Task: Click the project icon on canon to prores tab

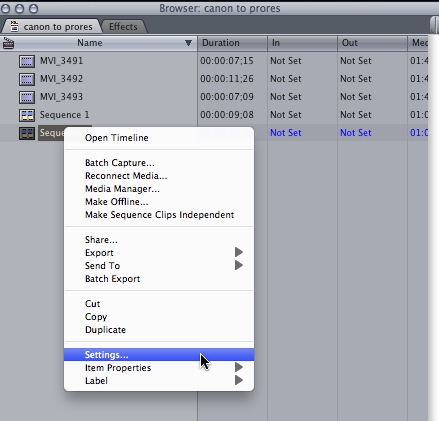Action: point(14,26)
